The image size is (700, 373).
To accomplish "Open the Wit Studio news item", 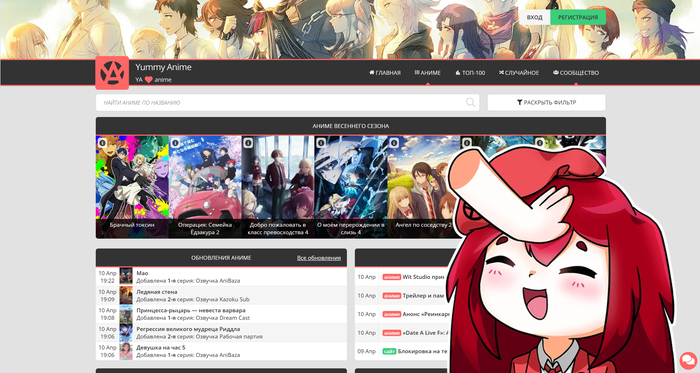I will [x=423, y=277].
